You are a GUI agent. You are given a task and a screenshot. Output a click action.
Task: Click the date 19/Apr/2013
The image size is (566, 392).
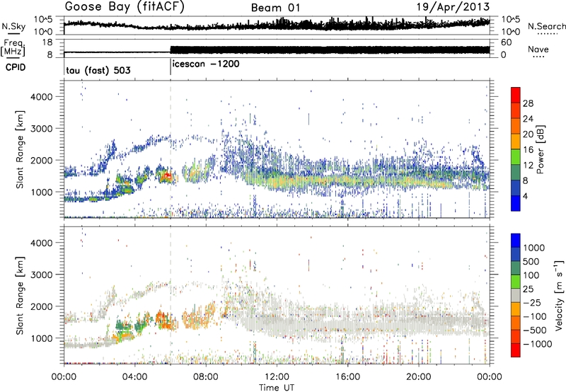pos(454,7)
